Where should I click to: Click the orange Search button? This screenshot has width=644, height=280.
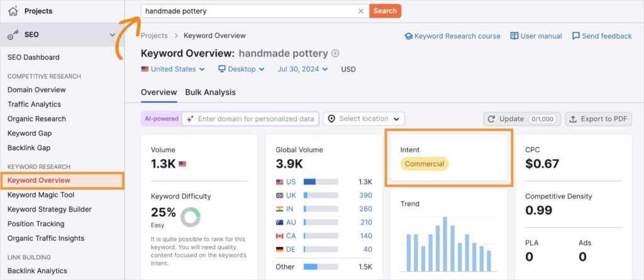pos(385,11)
